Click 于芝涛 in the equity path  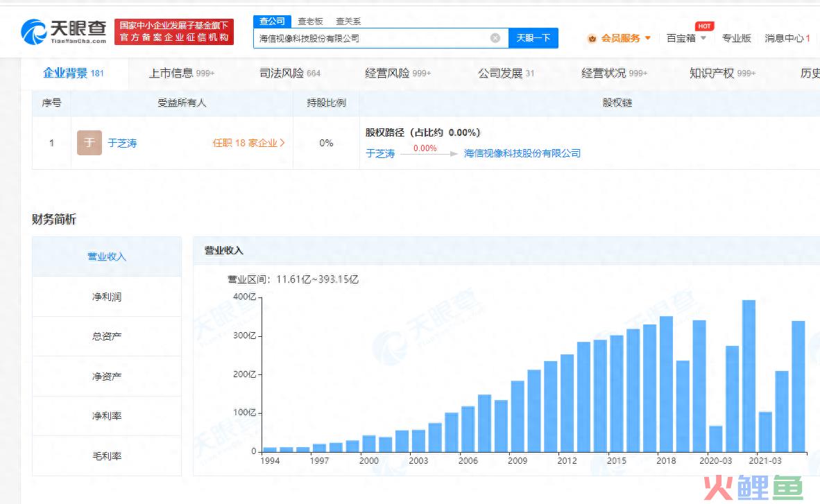[x=380, y=153]
